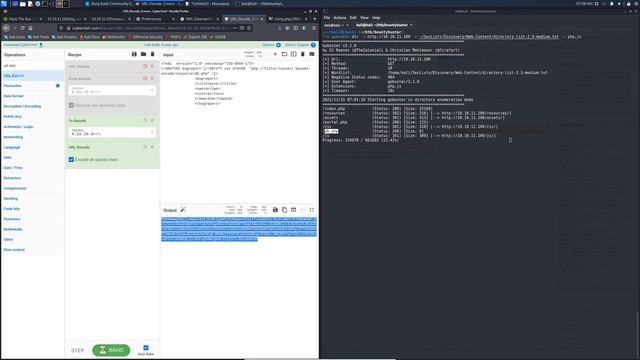
Task: Open file as input icon
Action: click(293, 54)
